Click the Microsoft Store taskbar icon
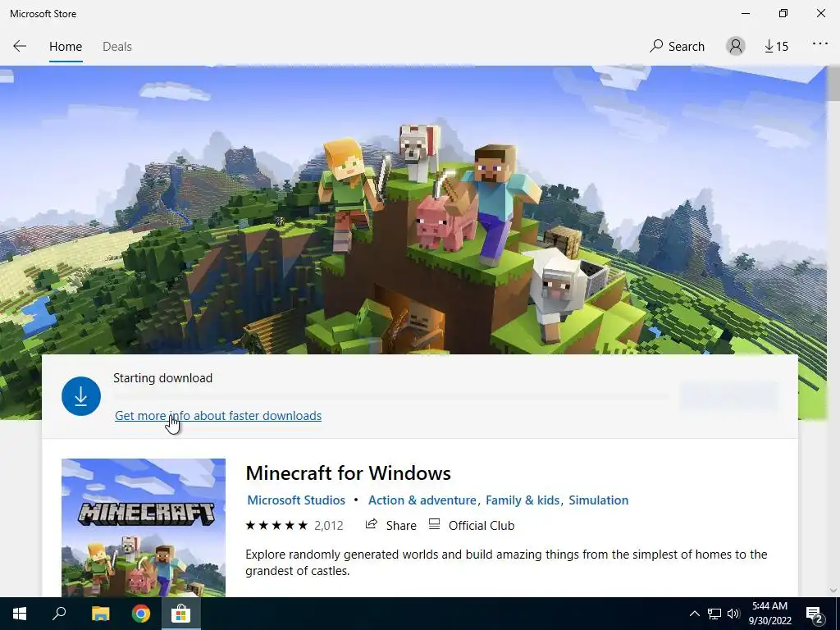Image resolution: width=840 pixels, height=630 pixels. (181, 614)
